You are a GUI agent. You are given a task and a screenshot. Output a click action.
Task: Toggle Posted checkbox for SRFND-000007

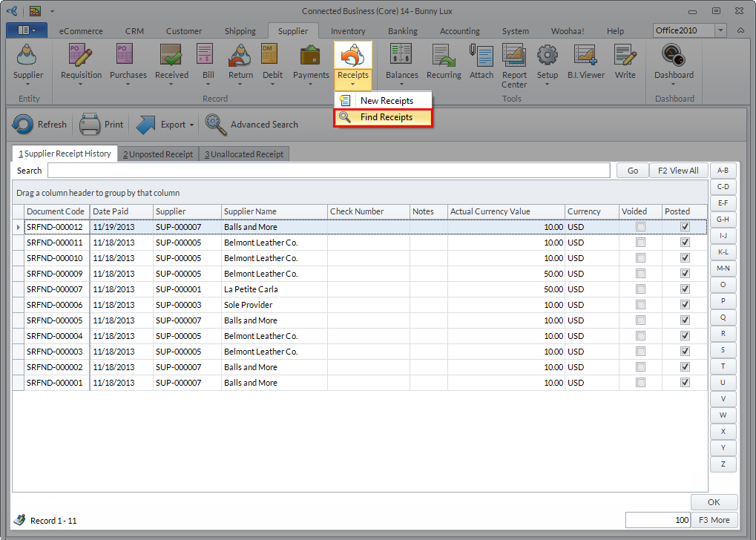point(685,289)
